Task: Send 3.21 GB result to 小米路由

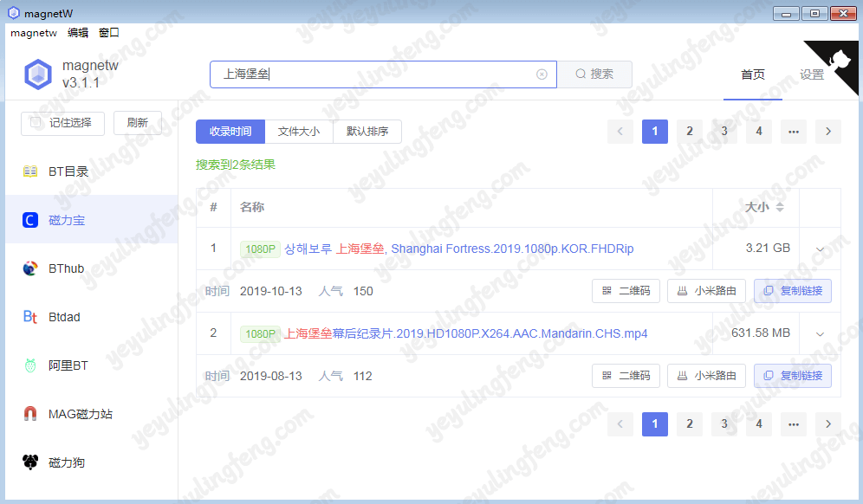Action: (x=707, y=291)
